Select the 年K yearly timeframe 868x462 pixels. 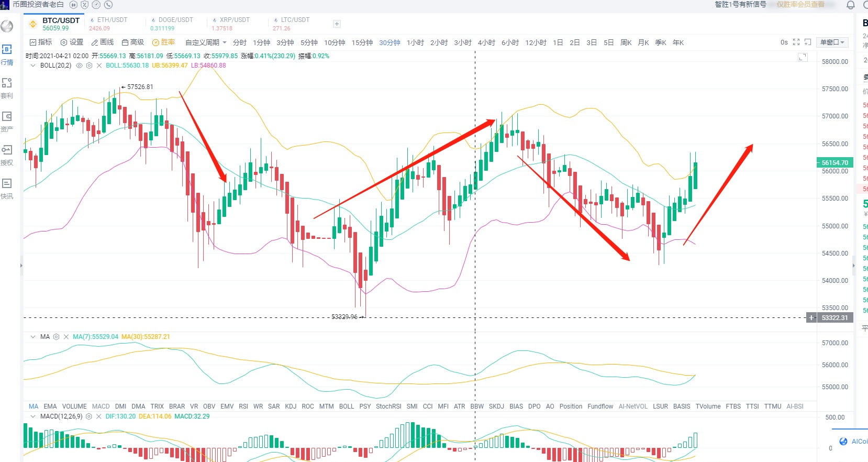click(x=678, y=42)
